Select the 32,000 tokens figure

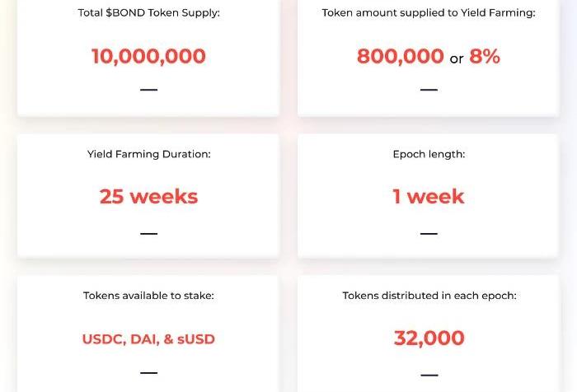429,338
